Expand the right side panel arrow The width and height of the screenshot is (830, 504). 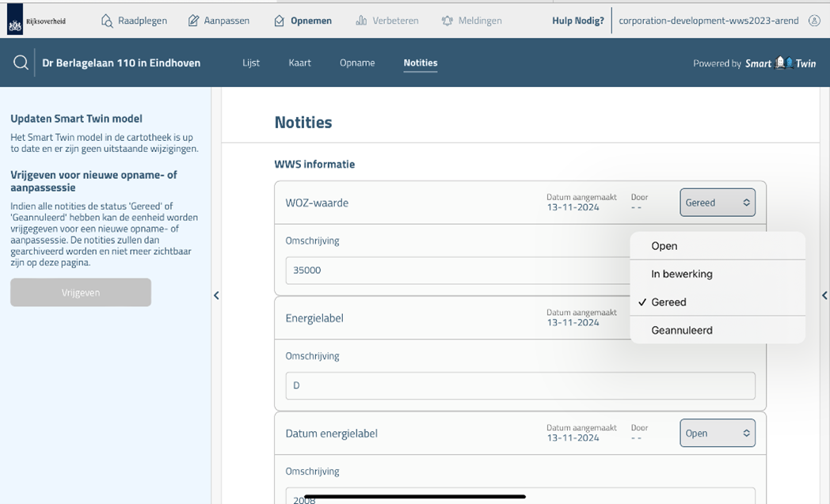tap(824, 295)
